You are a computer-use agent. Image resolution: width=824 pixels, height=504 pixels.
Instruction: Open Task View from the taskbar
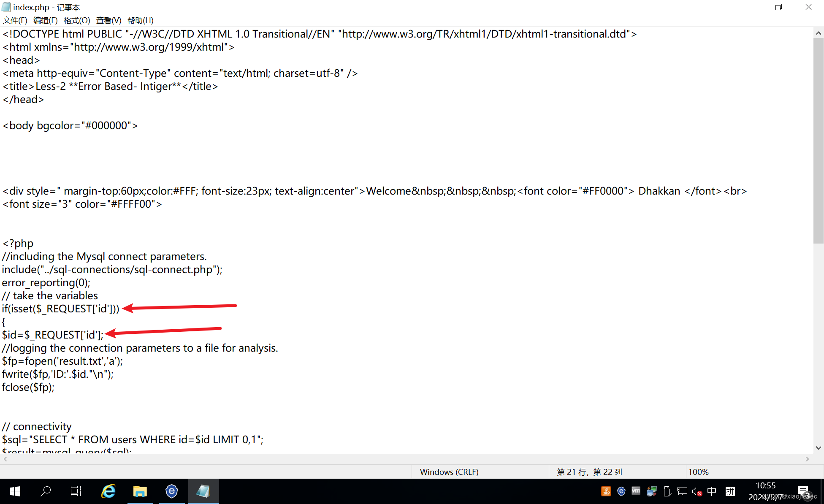[76, 491]
